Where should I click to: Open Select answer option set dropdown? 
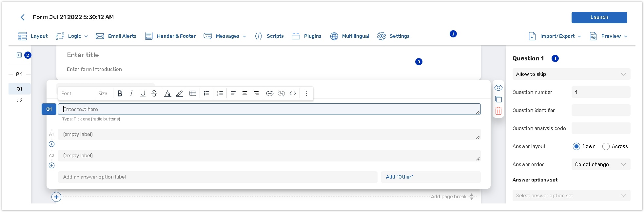571,196
